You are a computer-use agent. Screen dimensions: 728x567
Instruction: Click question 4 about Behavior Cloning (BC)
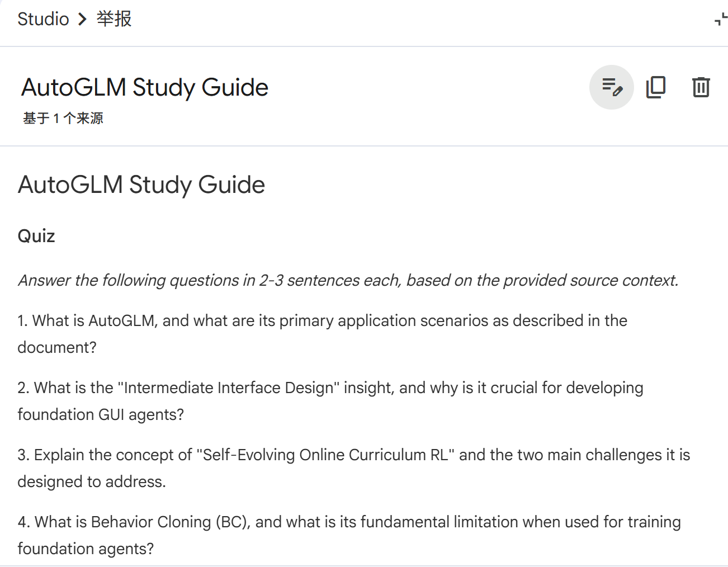[349, 535]
